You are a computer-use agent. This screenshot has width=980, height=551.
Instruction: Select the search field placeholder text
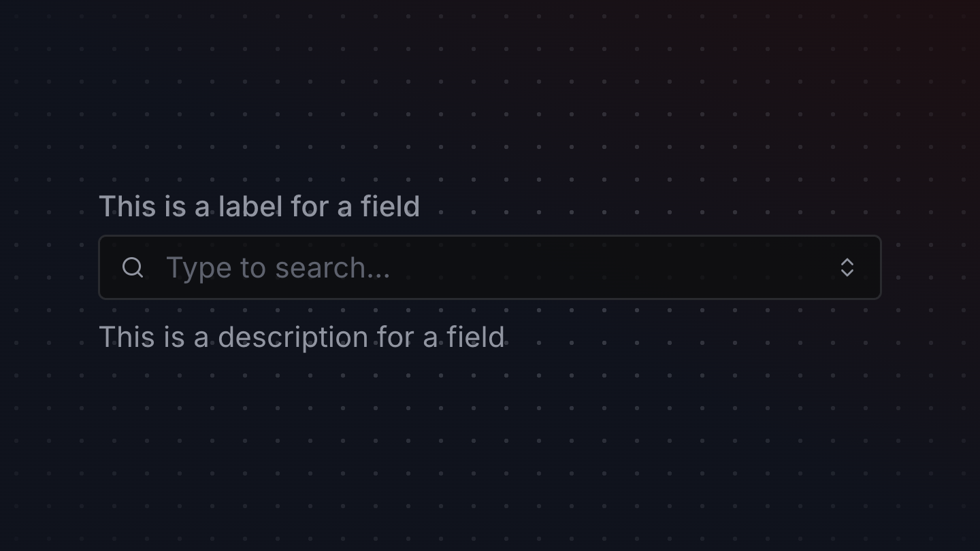(x=278, y=268)
